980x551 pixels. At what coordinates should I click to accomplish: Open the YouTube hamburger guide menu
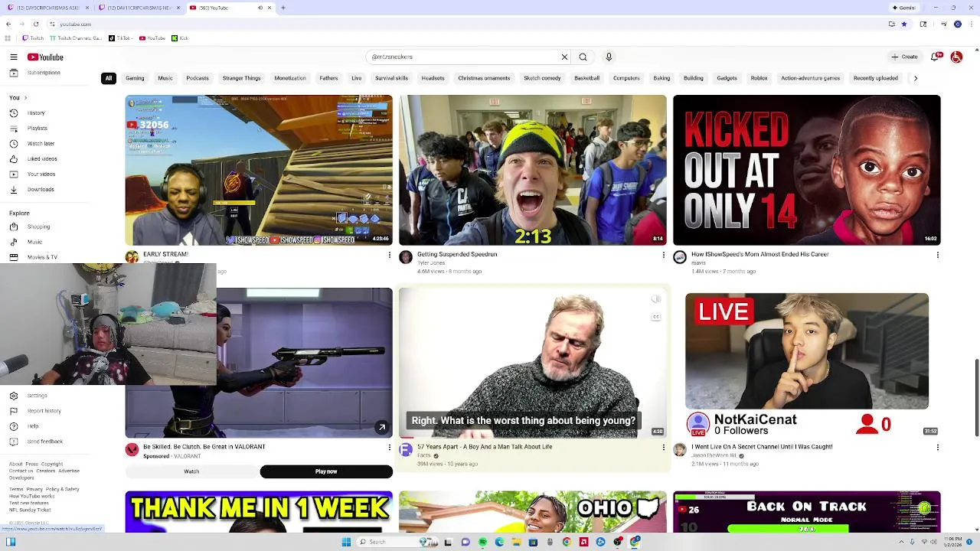(13, 57)
